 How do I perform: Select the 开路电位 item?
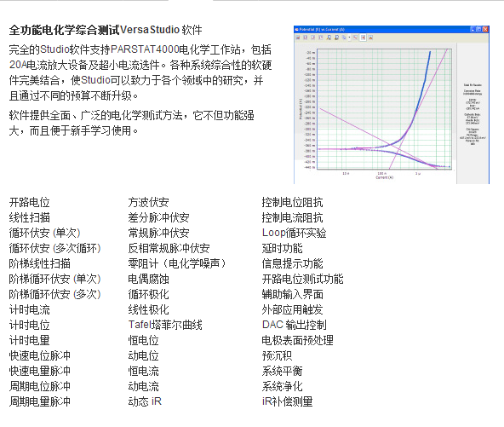(x=29, y=202)
